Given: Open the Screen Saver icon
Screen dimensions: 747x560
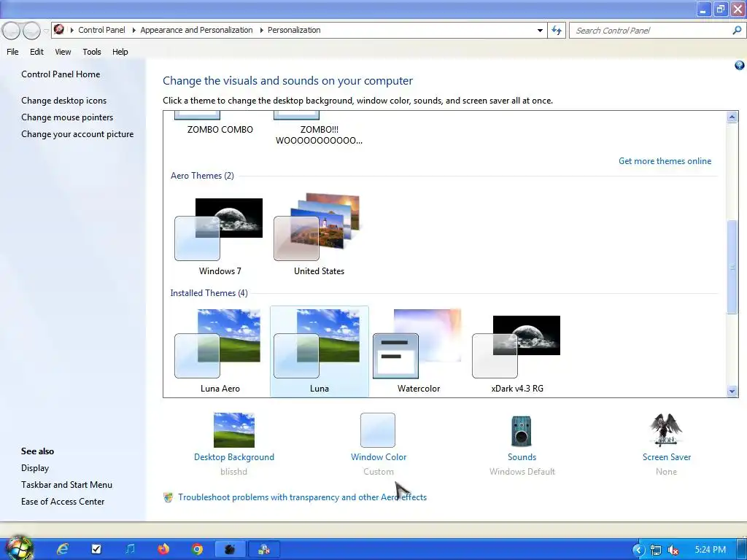Looking at the screenshot, I should click(x=665, y=430).
